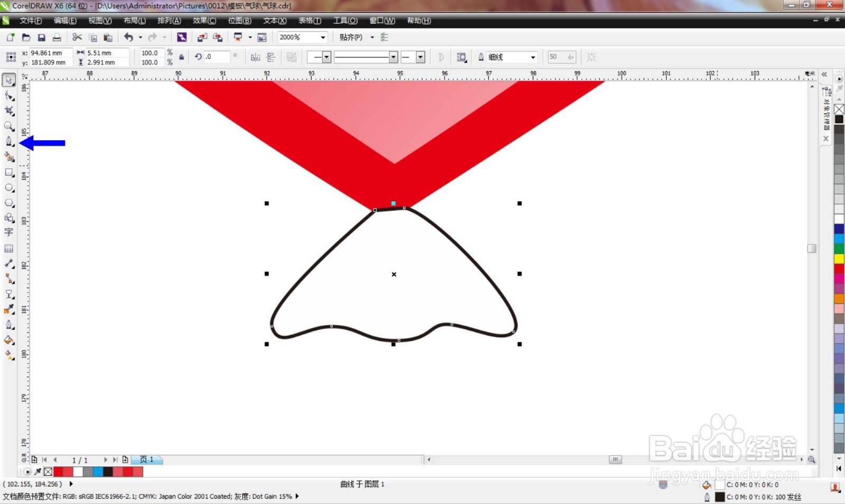Select the Pick tool in toolbox

[x=9, y=80]
